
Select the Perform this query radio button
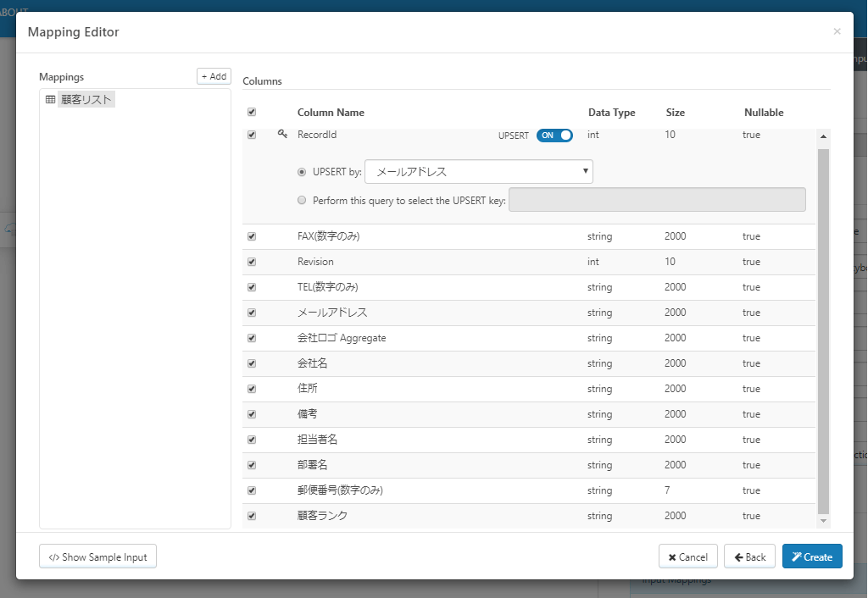coord(302,200)
